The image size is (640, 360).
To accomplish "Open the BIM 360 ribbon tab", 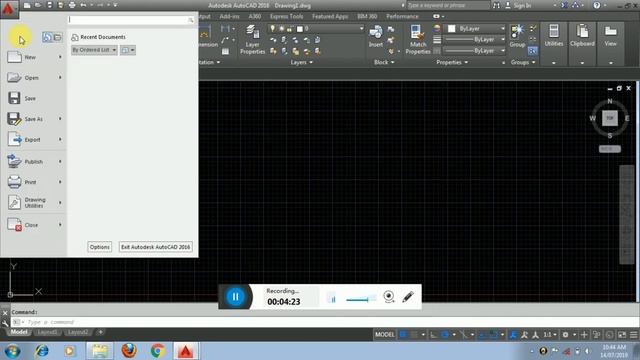I will pos(367,16).
